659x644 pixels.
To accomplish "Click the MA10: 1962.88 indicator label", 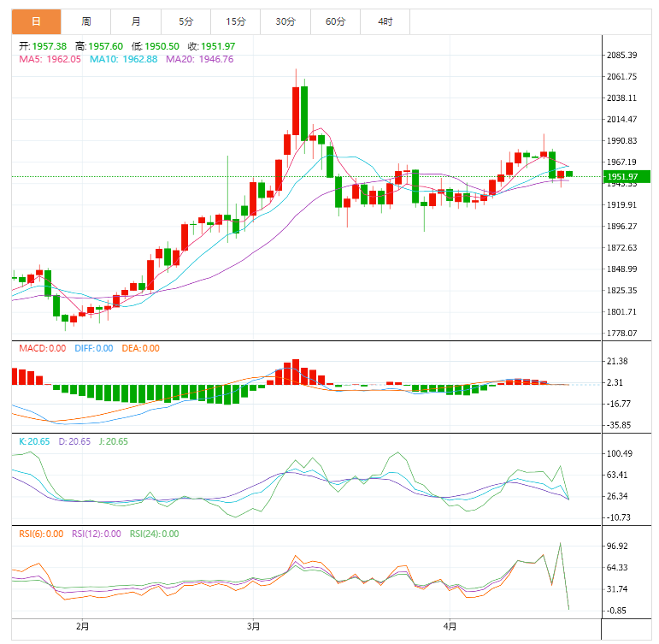I will 124,59.
